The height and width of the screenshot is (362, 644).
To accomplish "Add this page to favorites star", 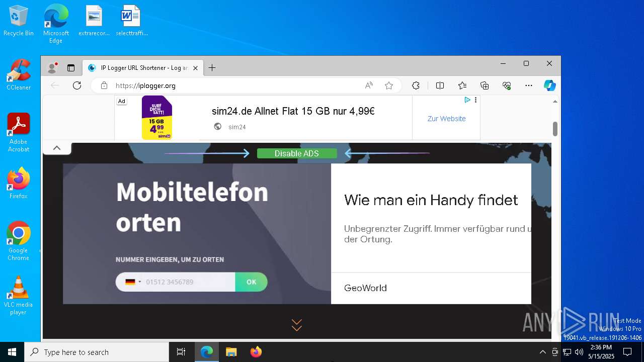I will tap(389, 85).
